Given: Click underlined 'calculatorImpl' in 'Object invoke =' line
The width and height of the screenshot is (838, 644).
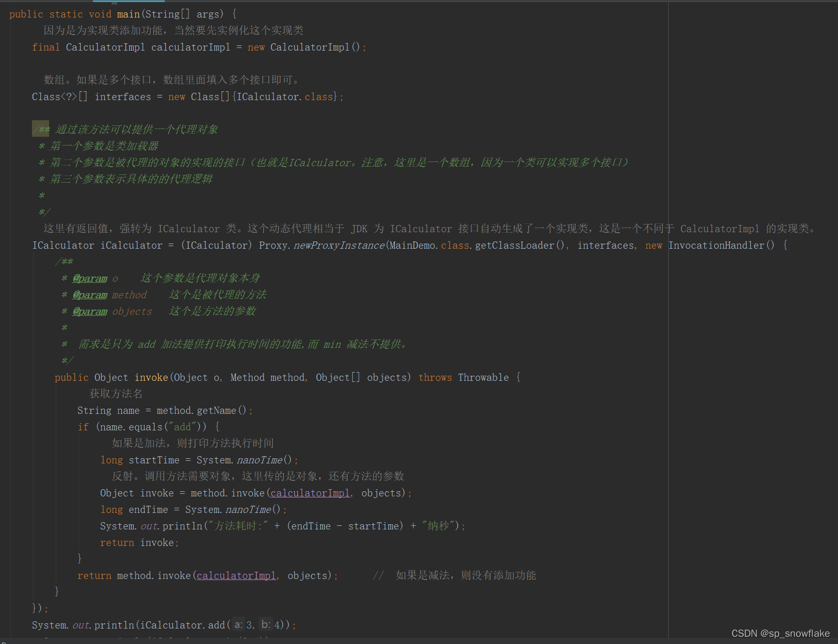Looking at the screenshot, I should 310,493.
